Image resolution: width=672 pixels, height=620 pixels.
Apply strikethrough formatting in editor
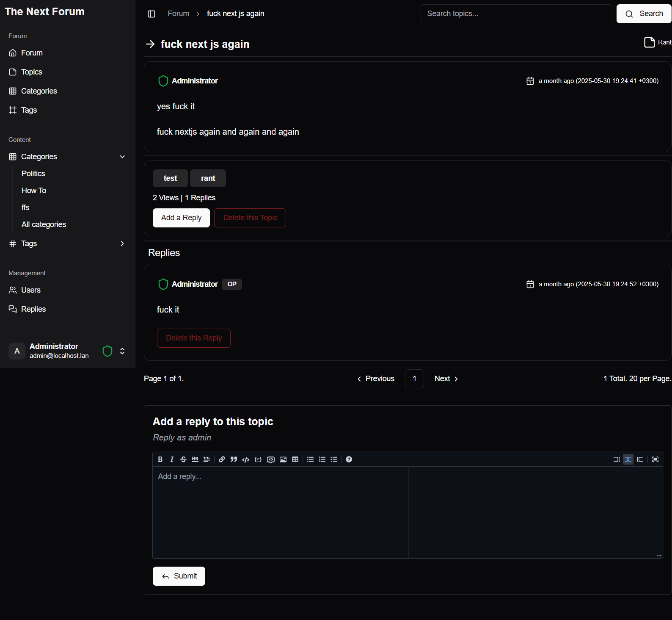pos(183,459)
